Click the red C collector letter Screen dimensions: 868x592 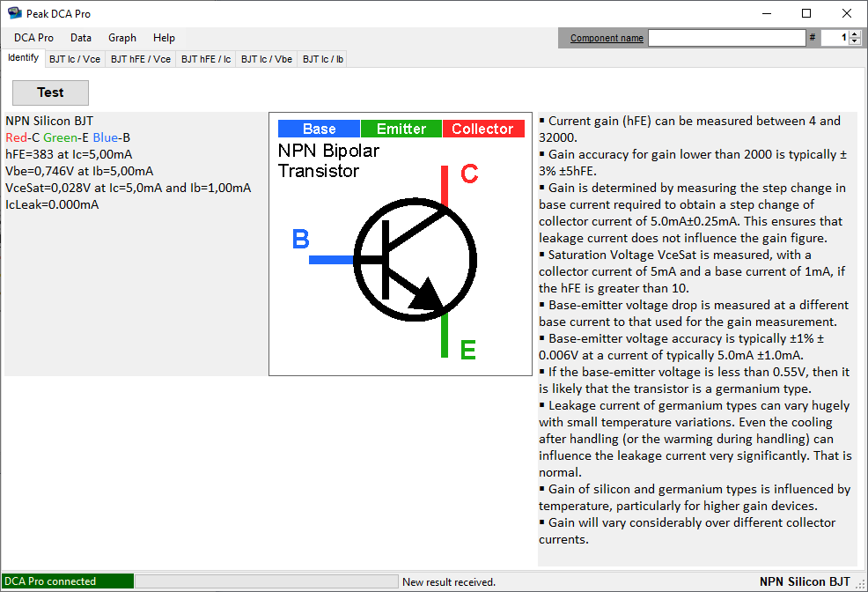[x=469, y=174]
